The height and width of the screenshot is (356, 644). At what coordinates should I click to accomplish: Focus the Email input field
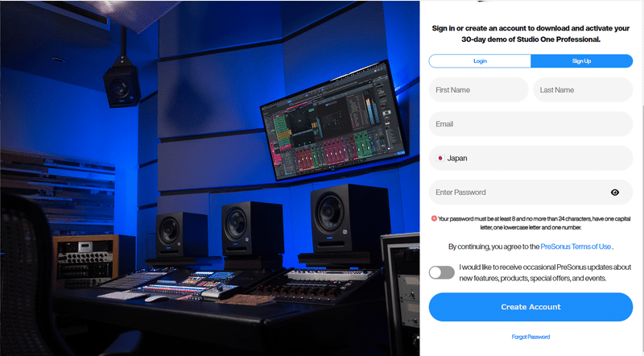(530, 124)
